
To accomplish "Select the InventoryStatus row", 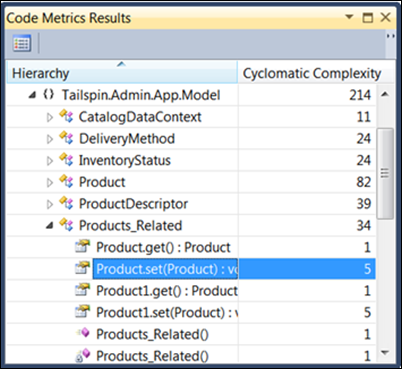I will pos(191,160).
